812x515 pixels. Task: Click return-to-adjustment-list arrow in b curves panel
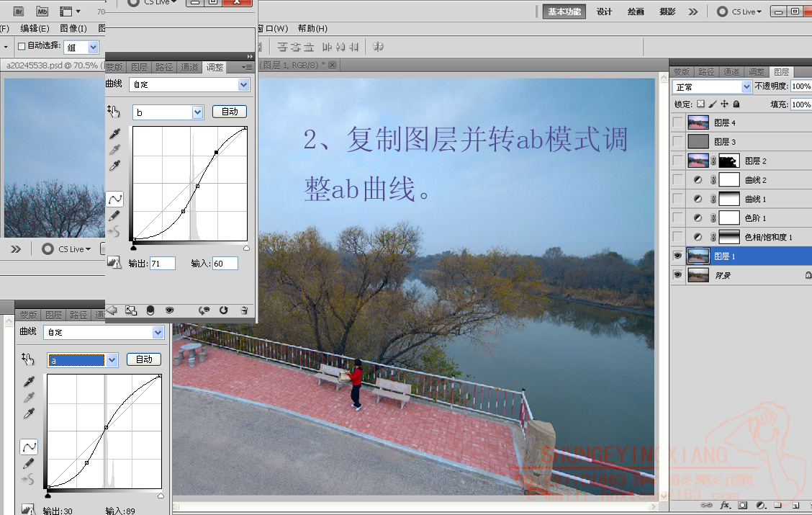tap(112, 310)
